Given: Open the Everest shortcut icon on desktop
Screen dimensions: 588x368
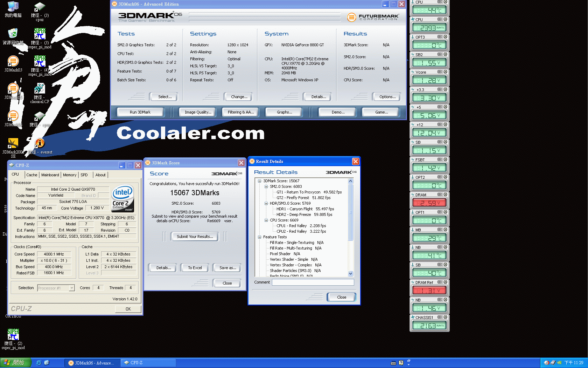Looking at the screenshot, I should point(40,143).
